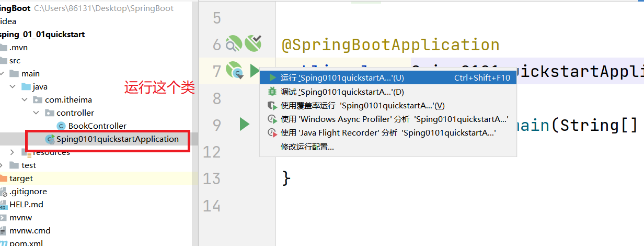Click the closing brace on line 13

point(286,177)
